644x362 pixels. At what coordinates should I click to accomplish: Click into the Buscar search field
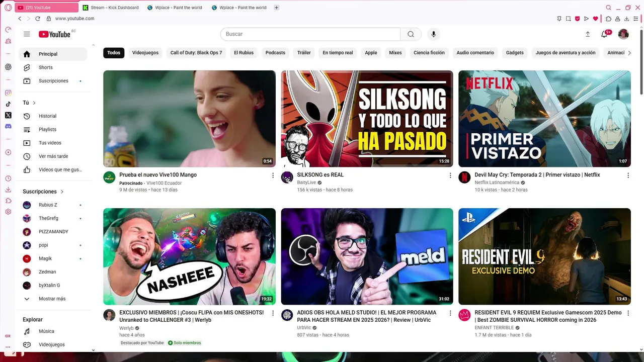[x=310, y=34]
